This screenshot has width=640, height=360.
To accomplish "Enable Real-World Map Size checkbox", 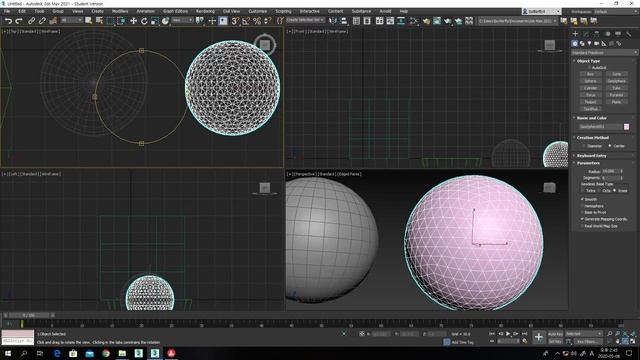I will point(599,226).
